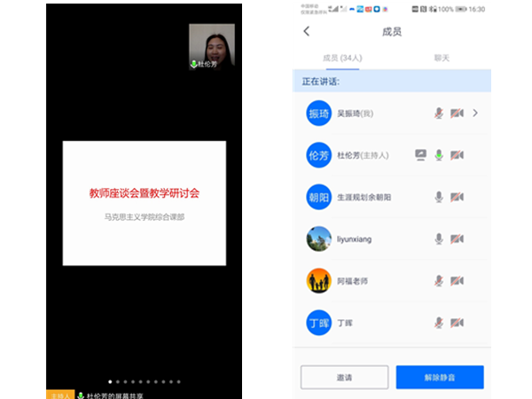Click 丁辉's camera-off icon
The height and width of the screenshot is (399, 532).
click(x=457, y=324)
